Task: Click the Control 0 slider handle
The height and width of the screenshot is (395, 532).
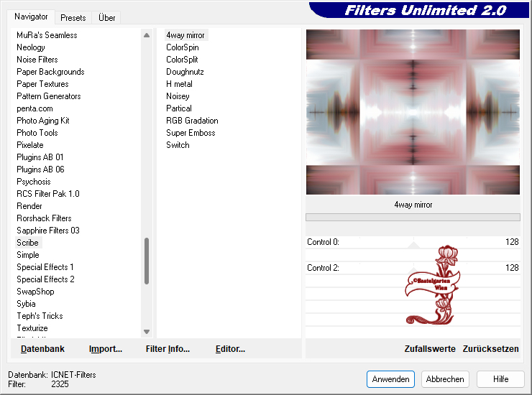Action: [x=413, y=245]
